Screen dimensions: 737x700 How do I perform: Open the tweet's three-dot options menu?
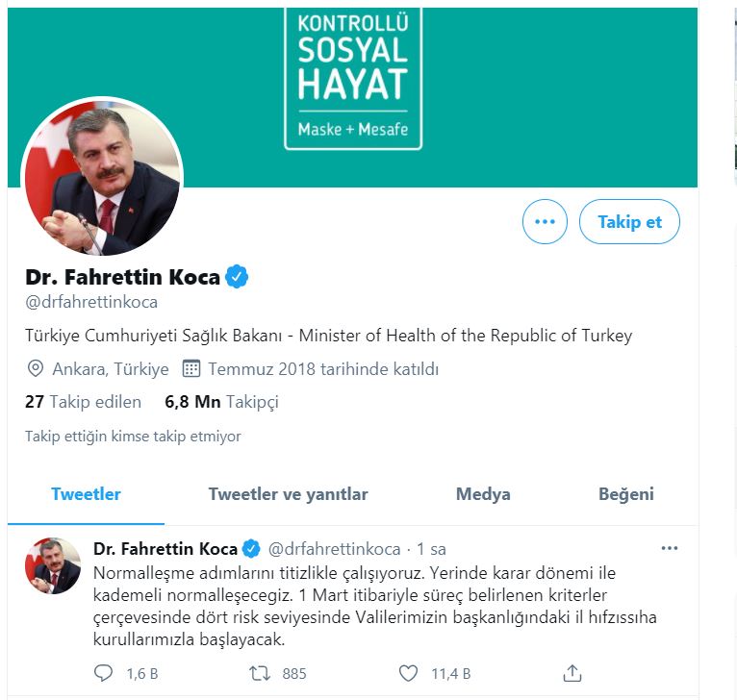coord(670,548)
